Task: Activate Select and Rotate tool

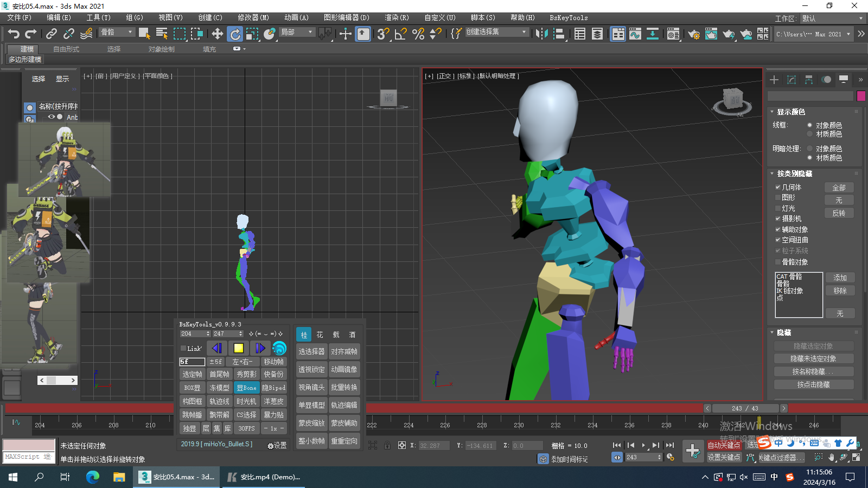Action: (235, 34)
